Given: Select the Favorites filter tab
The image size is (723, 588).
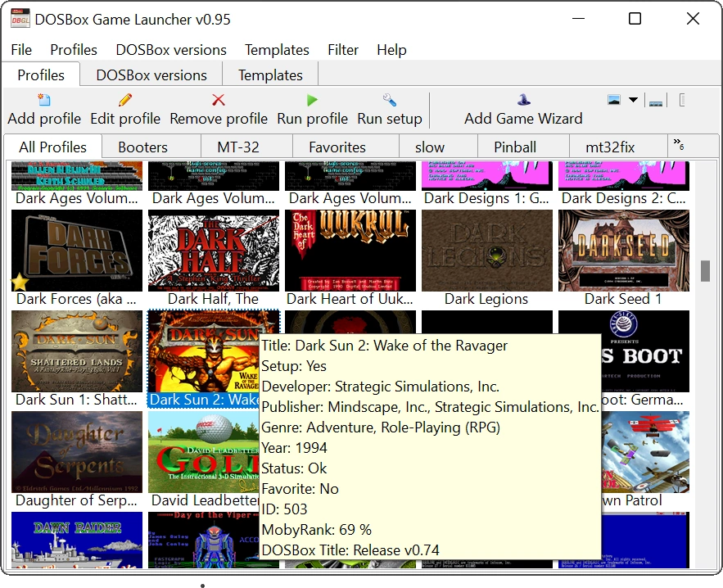Looking at the screenshot, I should click(x=337, y=147).
